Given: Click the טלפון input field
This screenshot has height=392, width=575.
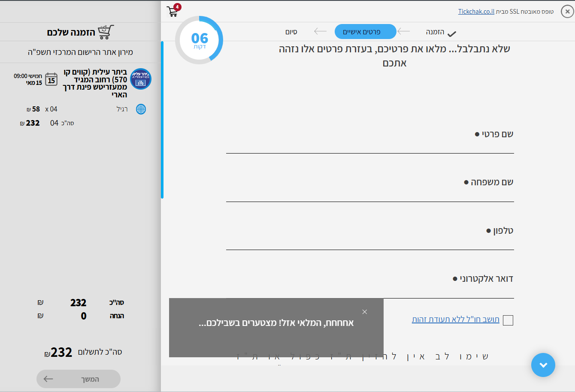Looking at the screenshot, I should (370, 243).
